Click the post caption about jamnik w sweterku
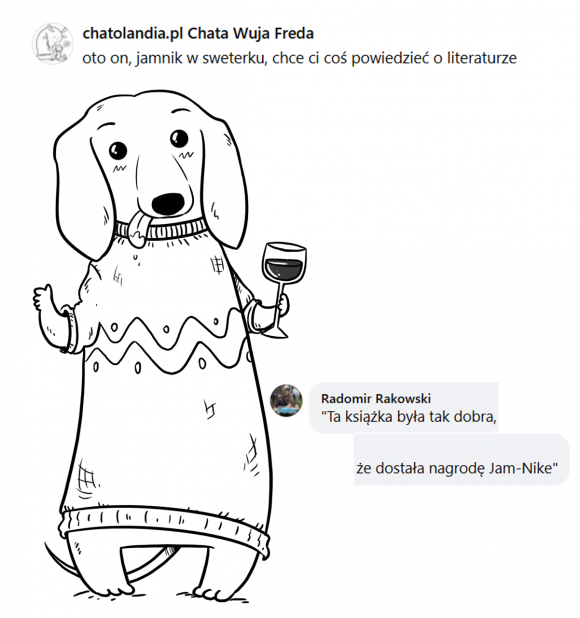The height and width of the screenshot is (618, 580). [x=299, y=58]
